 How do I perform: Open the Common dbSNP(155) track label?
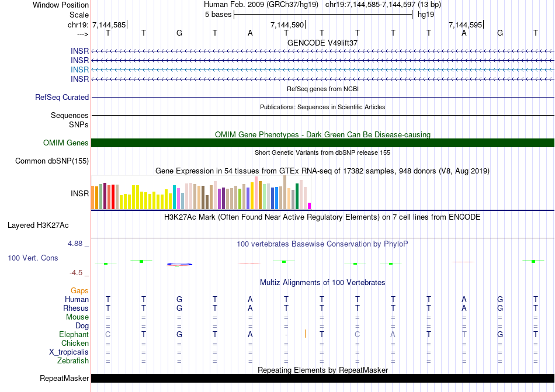52,161
